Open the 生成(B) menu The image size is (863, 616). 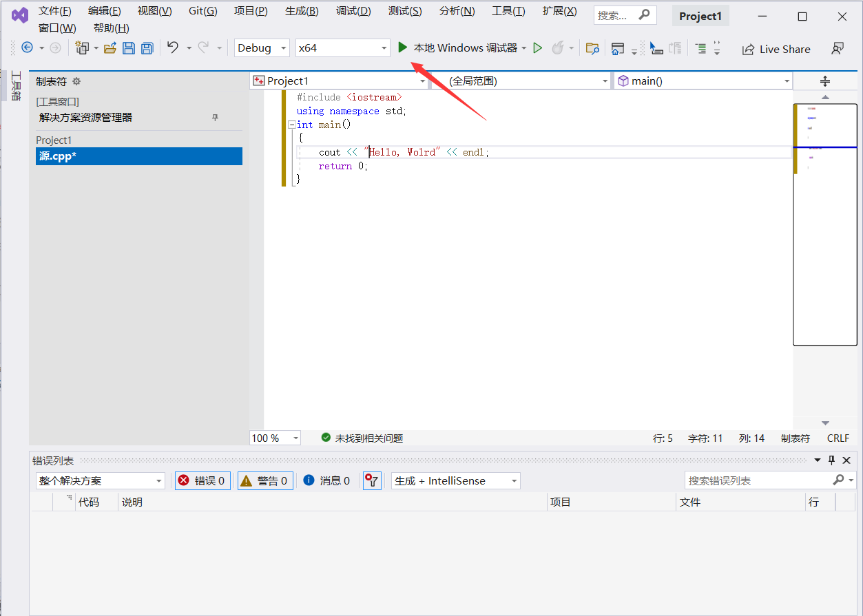pyautogui.click(x=302, y=11)
